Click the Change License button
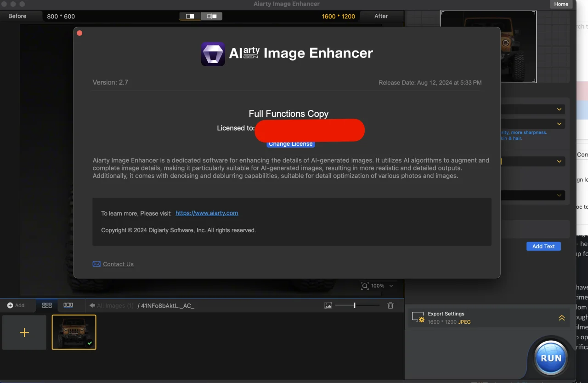The width and height of the screenshot is (588, 383). [x=291, y=144]
